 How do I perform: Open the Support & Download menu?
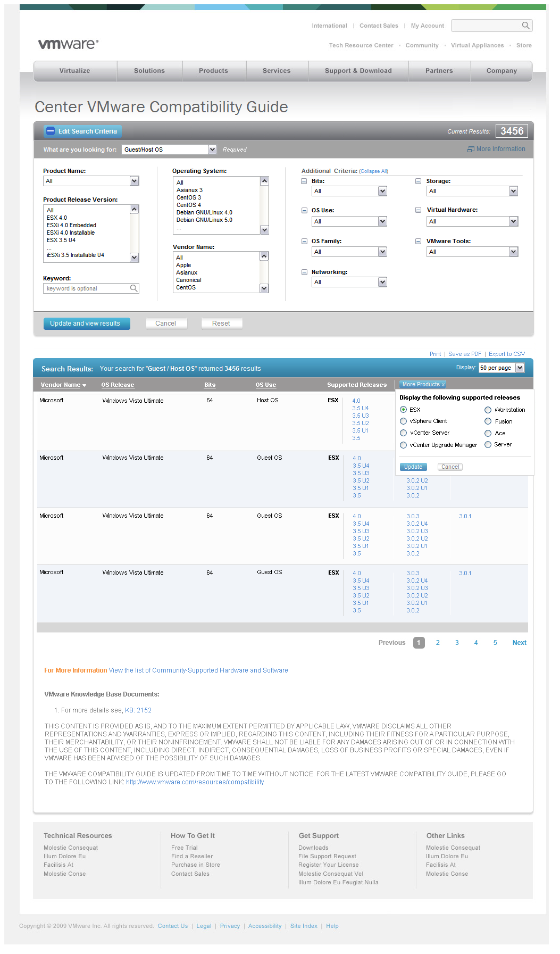coord(358,71)
